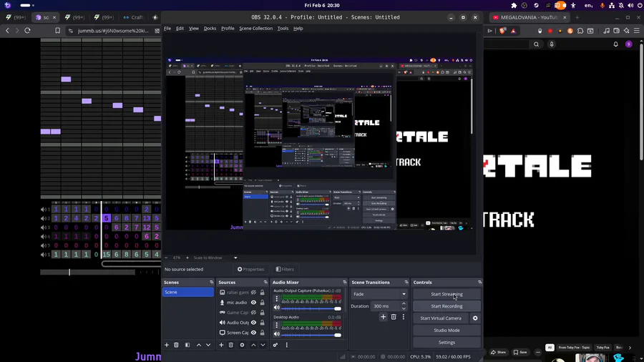This screenshot has width=644, height=362.
Task: Adjust Desktop Audio volume slider
Action: click(x=311, y=335)
